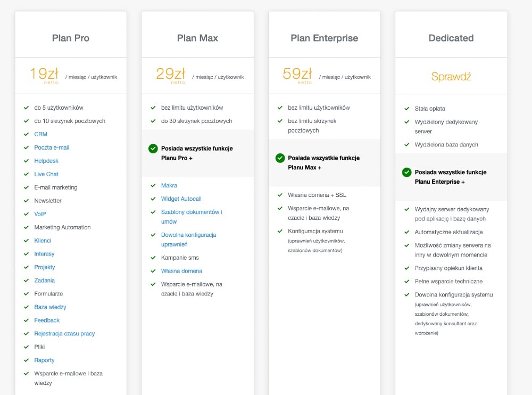Click the green circle check icon beside Planu Pro +
The height and width of the screenshot is (395, 532).
pyautogui.click(x=153, y=149)
